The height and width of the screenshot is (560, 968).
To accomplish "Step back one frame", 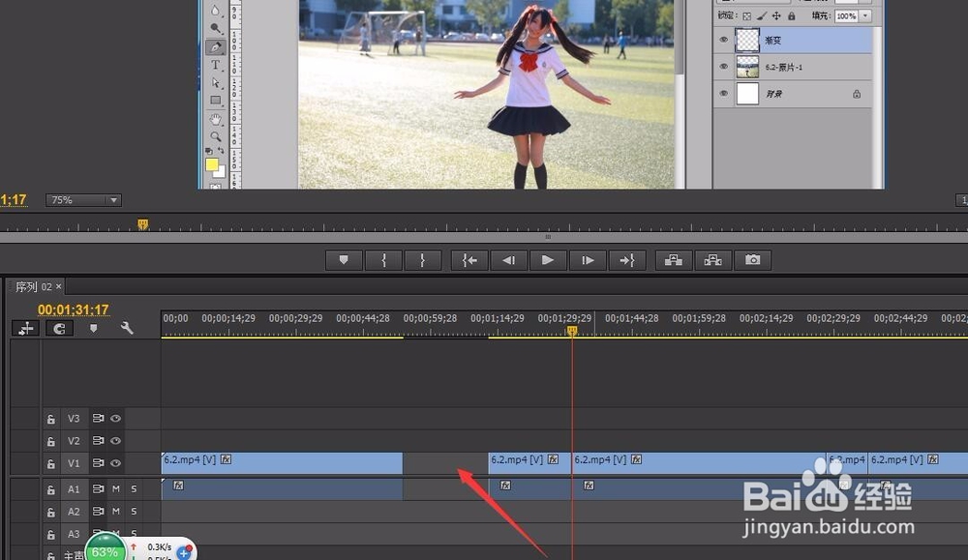I will coord(509,260).
